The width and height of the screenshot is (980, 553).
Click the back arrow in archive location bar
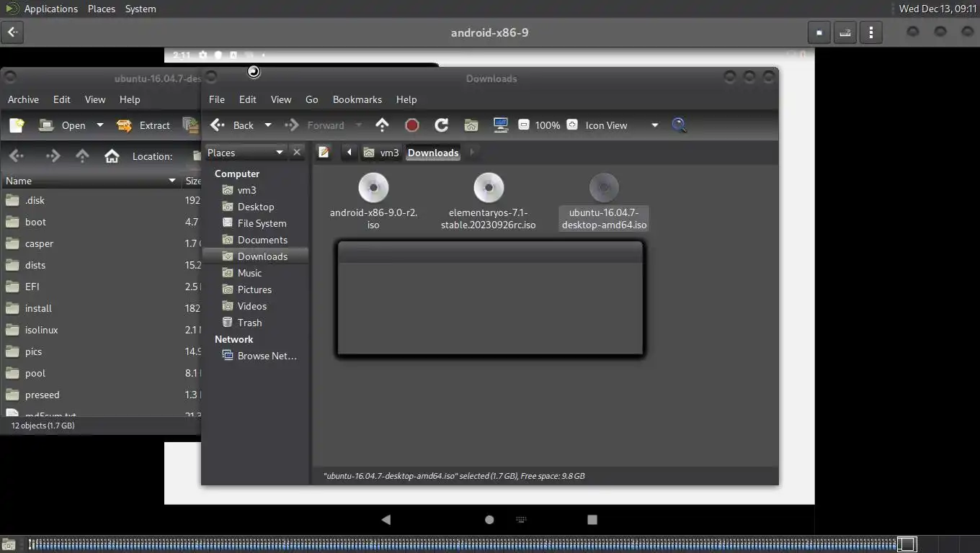click(17, 156)
